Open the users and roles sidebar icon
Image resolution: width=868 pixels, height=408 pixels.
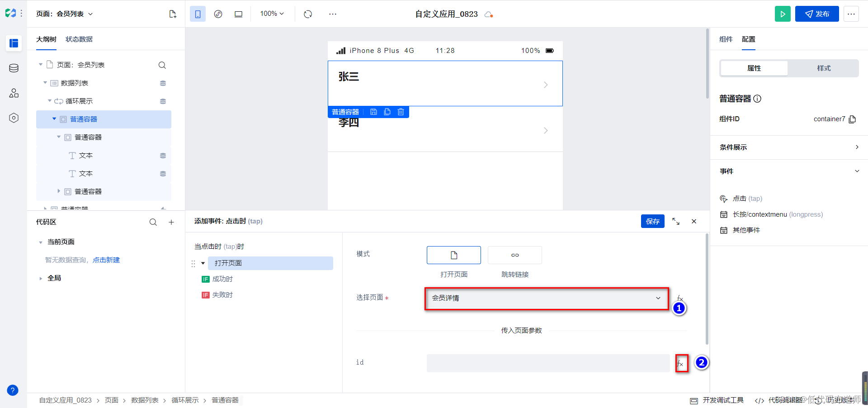click(x=14, y=93)
